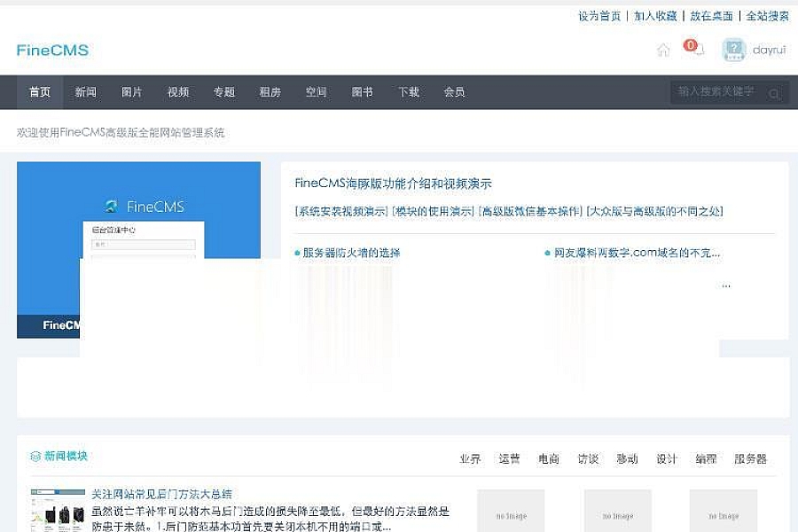Open the 空间 navigation item
This screenshot has width=798, height=532.
316,92
